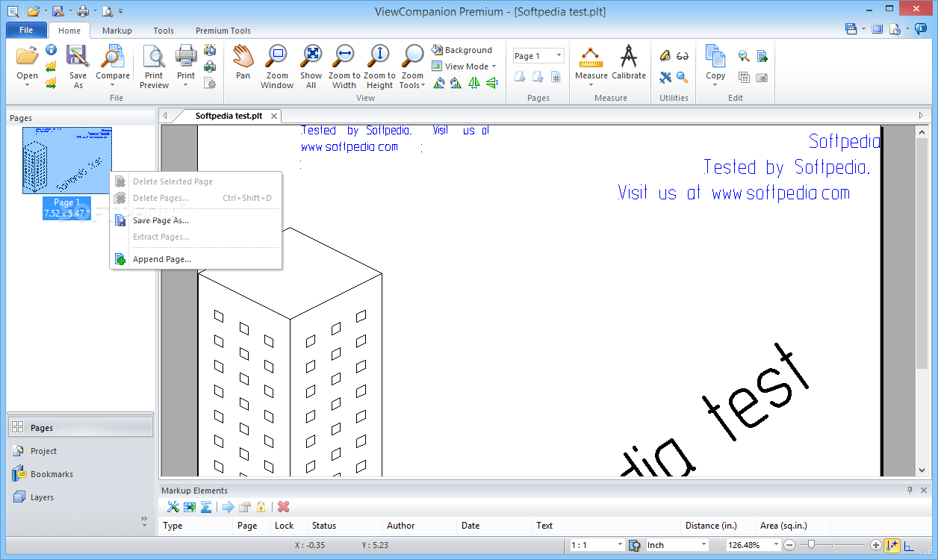938x560 pixels.
Task: Pin the Markup Elements panel
Action: (910, 490)
